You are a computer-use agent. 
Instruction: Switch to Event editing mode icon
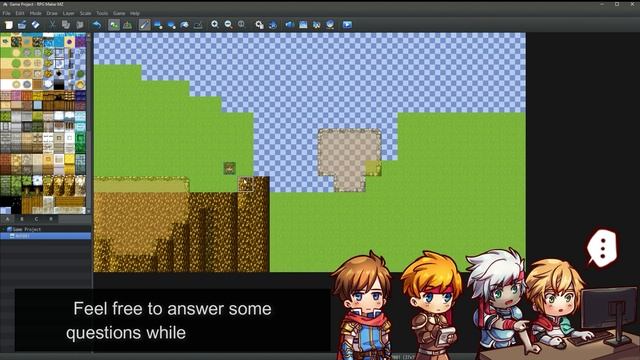point(128,25)
